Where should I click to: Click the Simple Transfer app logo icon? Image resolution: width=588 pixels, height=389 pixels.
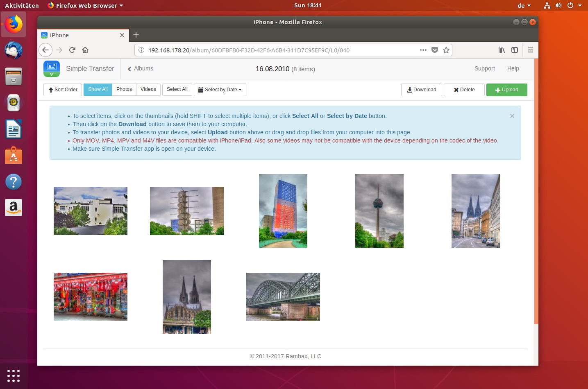[52, 68]
